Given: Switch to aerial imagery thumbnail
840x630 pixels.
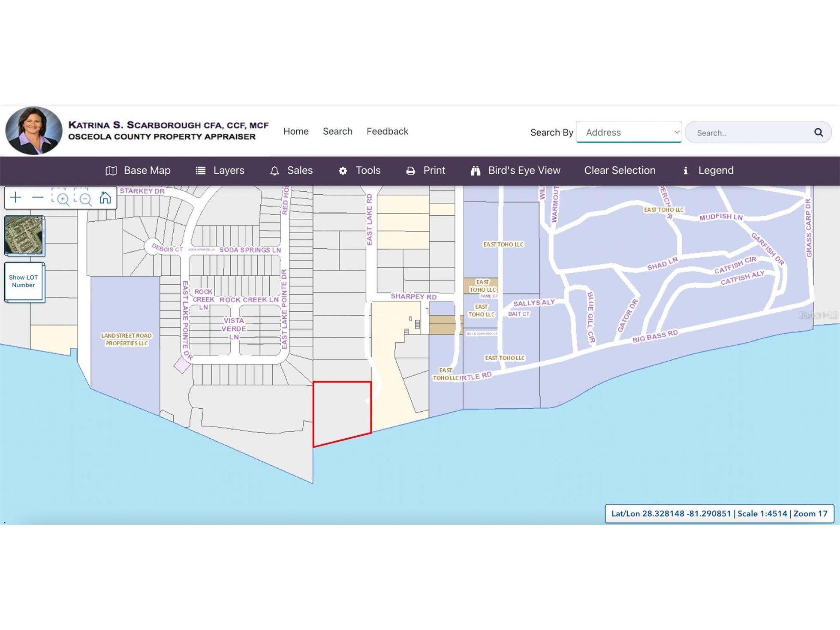Looking at the screenshot, I should (x=24, y=235).
